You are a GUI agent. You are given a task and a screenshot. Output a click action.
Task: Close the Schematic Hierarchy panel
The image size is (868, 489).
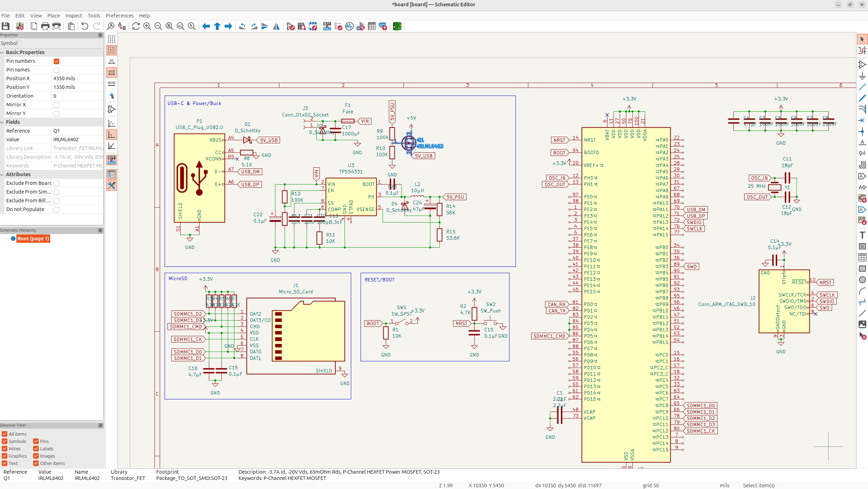pos(100,230)
